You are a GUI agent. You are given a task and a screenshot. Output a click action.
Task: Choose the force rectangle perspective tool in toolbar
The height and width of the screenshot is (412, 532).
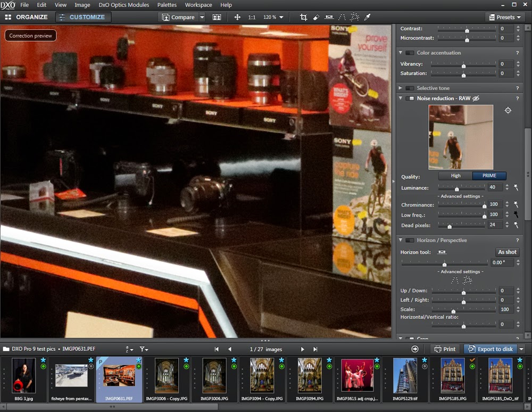click(354, 17)
